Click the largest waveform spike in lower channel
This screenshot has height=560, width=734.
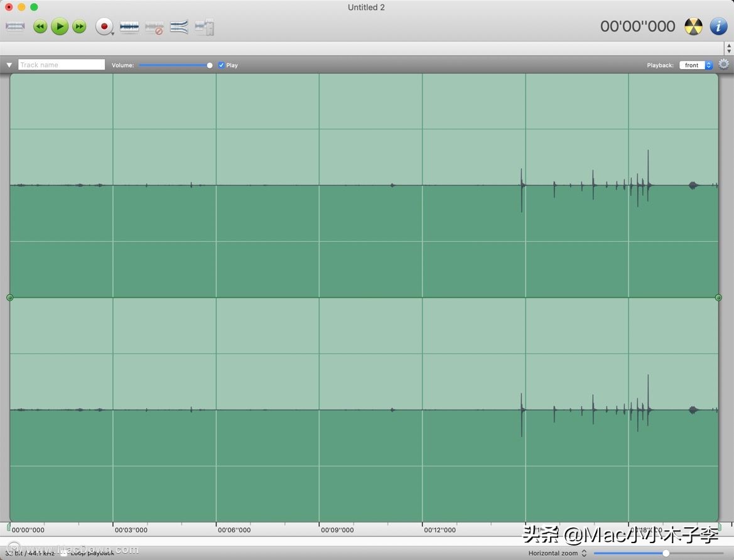coord(648,401)
